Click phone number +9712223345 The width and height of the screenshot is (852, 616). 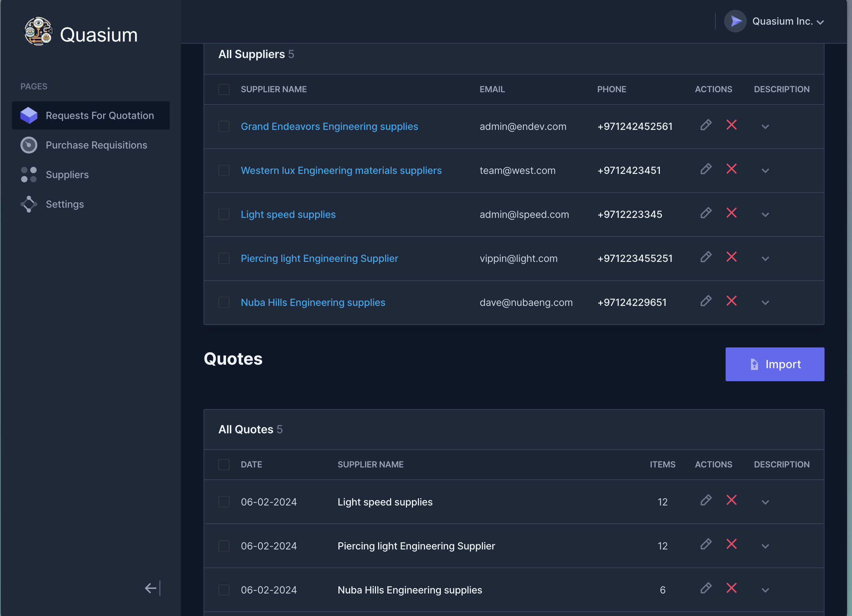(629, 214)
